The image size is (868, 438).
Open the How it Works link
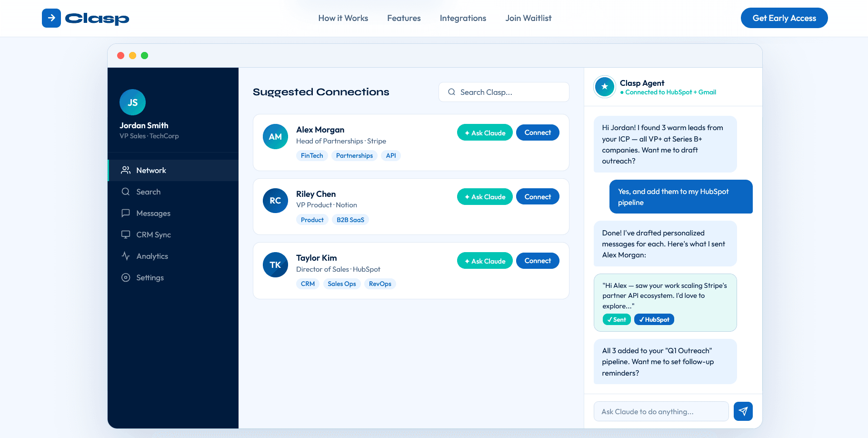[343, 18]
